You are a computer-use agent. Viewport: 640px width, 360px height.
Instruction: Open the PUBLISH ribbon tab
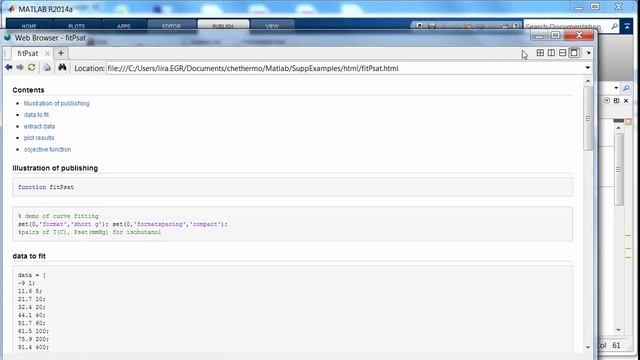click(223, 26)
